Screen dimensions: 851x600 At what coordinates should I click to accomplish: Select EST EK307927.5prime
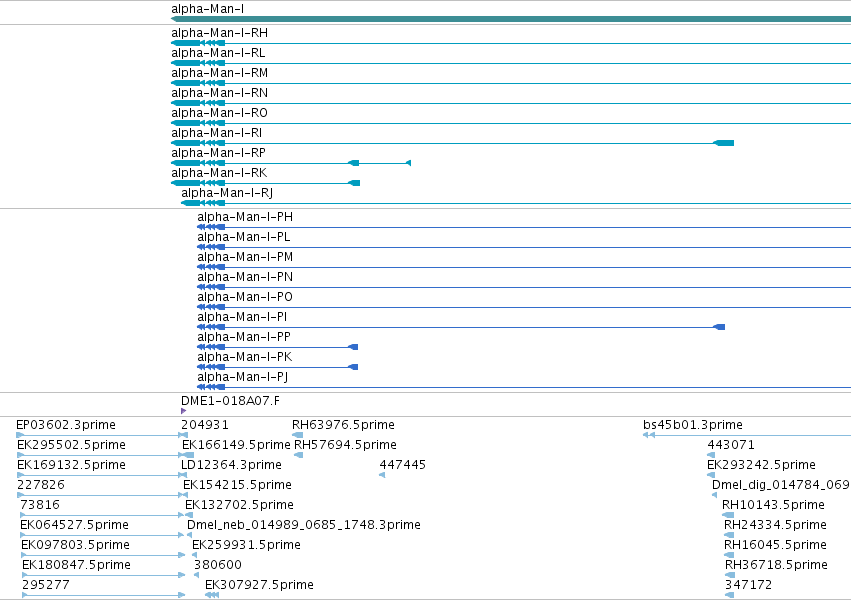[259, 585]
